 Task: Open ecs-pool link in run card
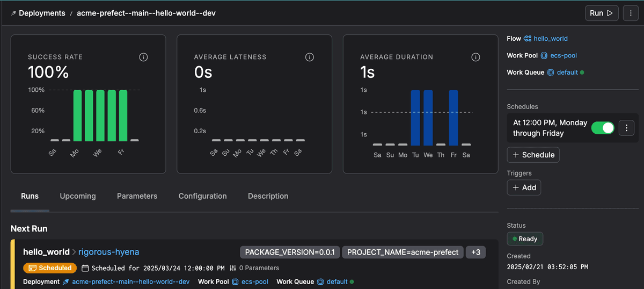coord(255,281)
